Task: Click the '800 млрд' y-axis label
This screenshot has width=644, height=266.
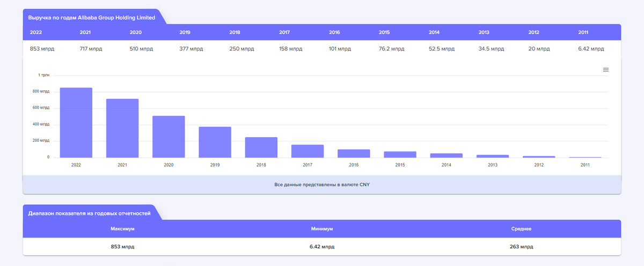Action: pyautogui.click(x=41, y=92)
